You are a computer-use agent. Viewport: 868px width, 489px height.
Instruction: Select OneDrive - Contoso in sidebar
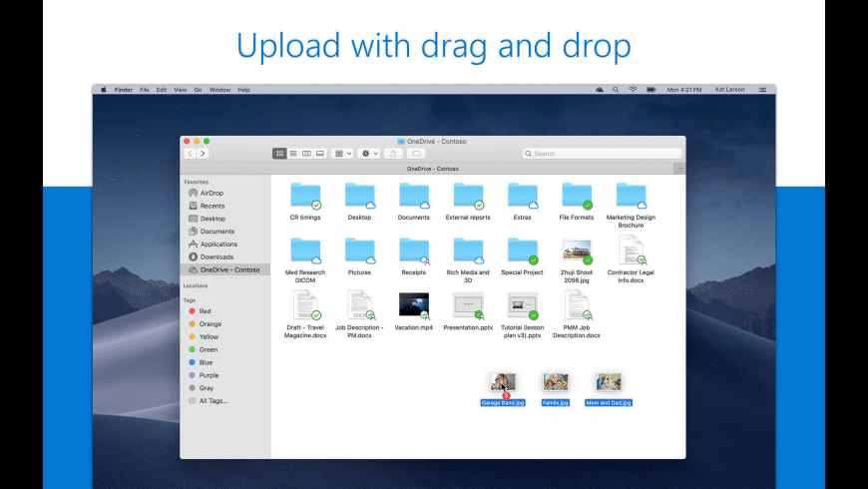(225, 269)
